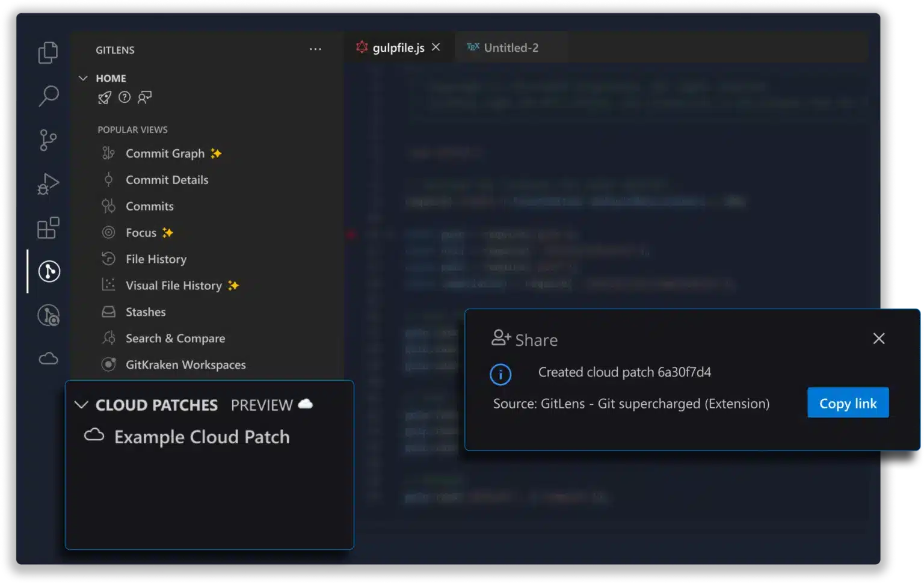The height and width of the screenshot is (584, 924).
Task: Click the Commit Graph row icon
Action: pos(108,153)
